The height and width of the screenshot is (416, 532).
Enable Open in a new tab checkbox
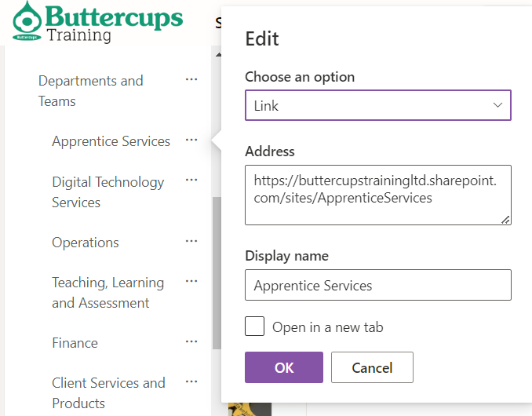254,327
